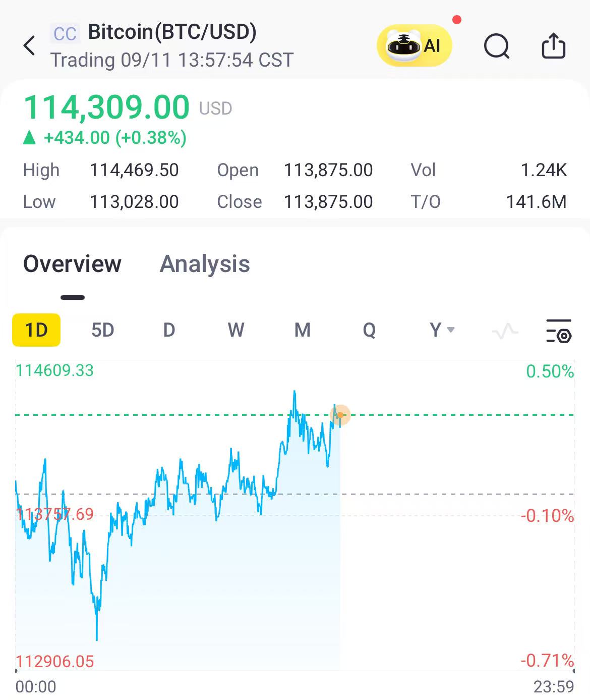Tap the orange current-price marker on chart
590x700 pixels.
pos(340,415)
